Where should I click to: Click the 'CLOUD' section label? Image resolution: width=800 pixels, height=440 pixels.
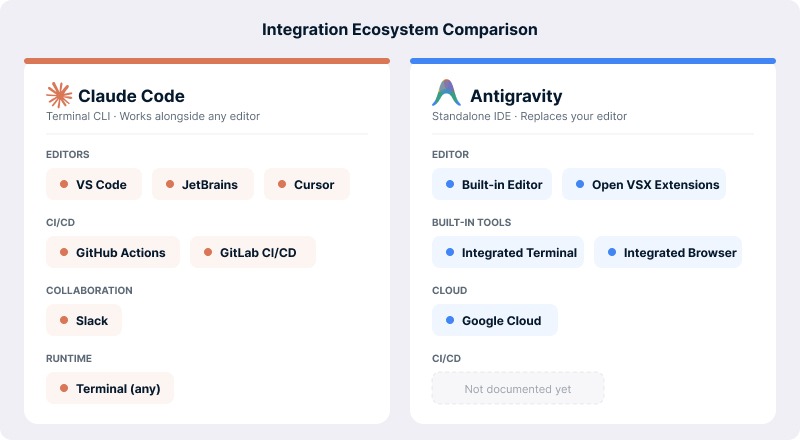click(x=449, y=290)
